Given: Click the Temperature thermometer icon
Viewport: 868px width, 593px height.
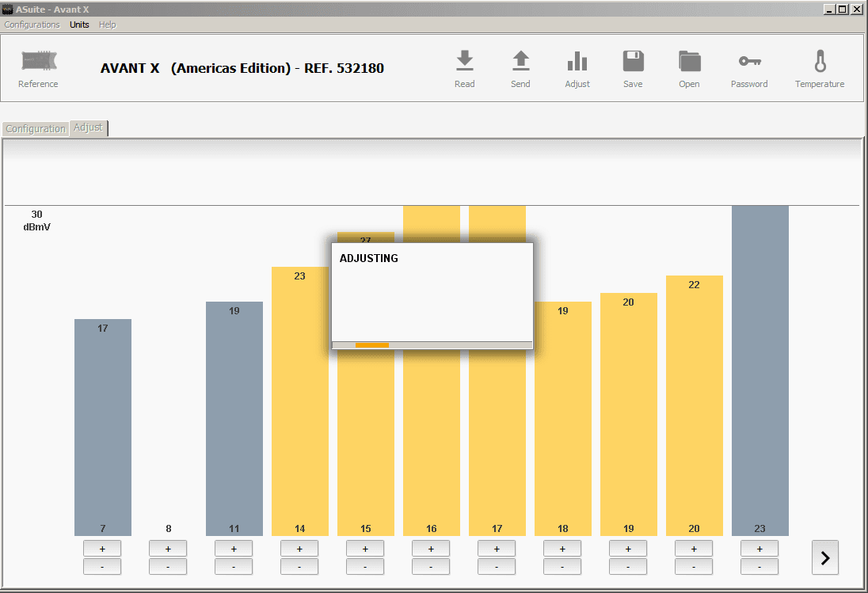Looking at the screenshot, I should (820, 61).
